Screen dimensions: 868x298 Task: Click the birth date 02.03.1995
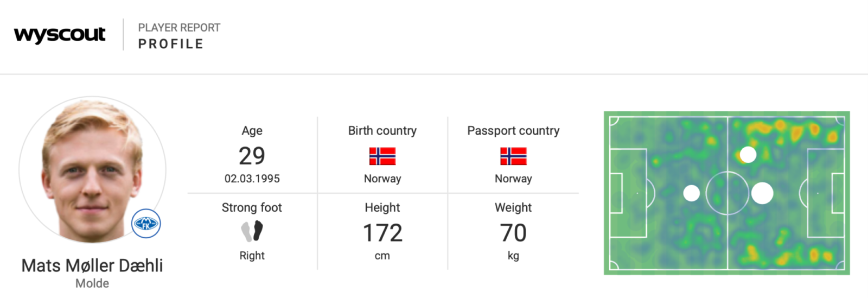click(x=252, y=179)
